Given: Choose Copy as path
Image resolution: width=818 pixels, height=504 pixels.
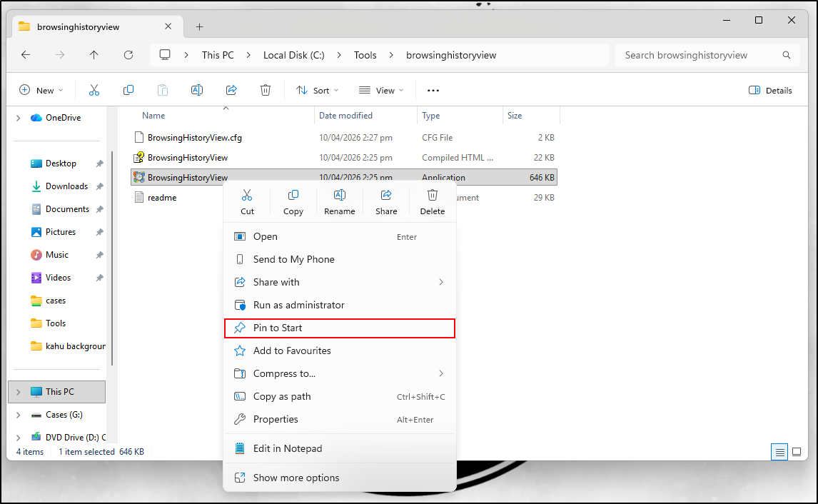Looking at the screenshot, I should (340, 396).
